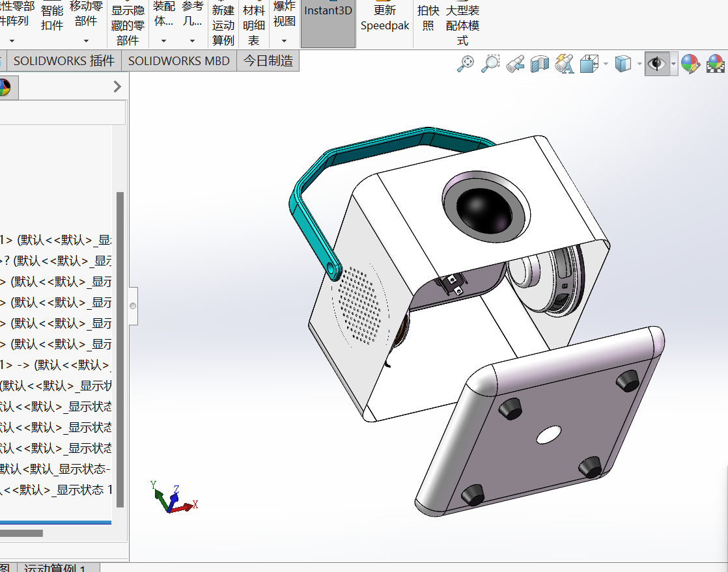The image size is (728, 572).
Task: Toggle Large Assembly Mode (大型装配体模式)
Action: [x=462, y=23]
